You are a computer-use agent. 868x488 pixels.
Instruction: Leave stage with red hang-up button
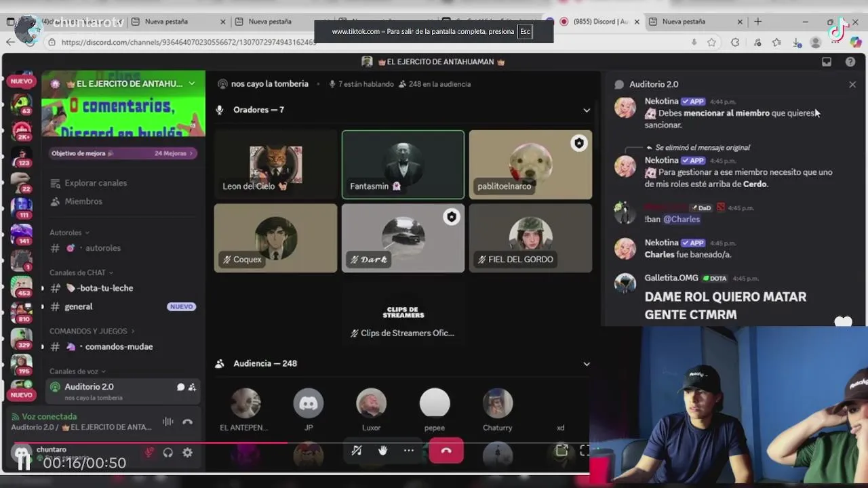click(x=446, y=451)
